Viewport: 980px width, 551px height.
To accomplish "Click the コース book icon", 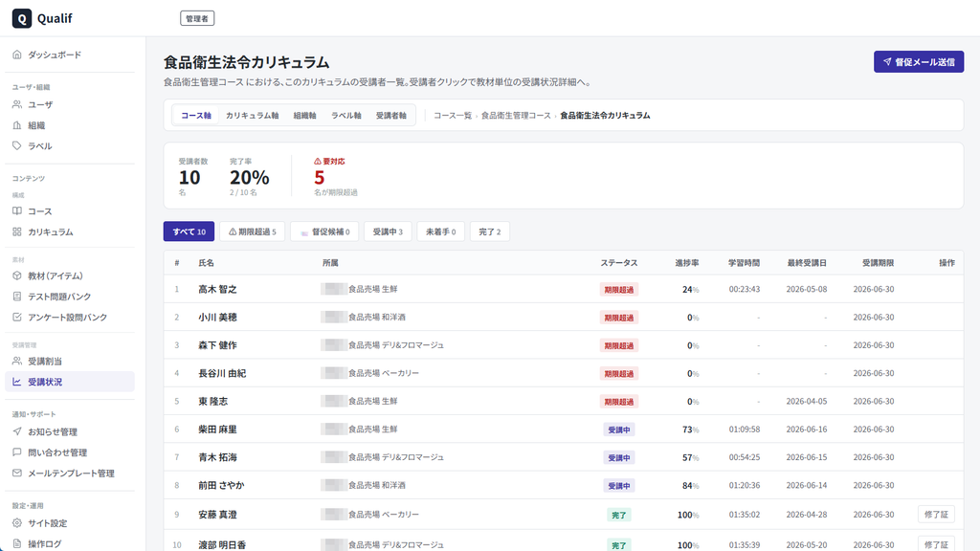I will (17, 211).
